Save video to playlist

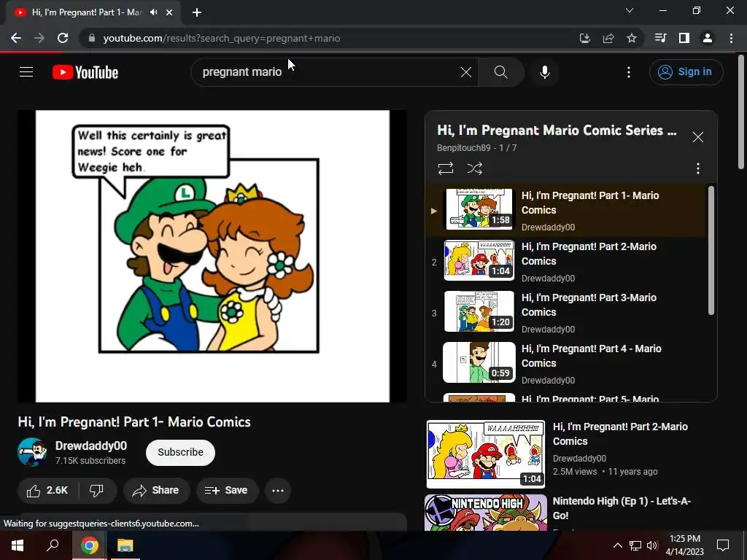227,491
